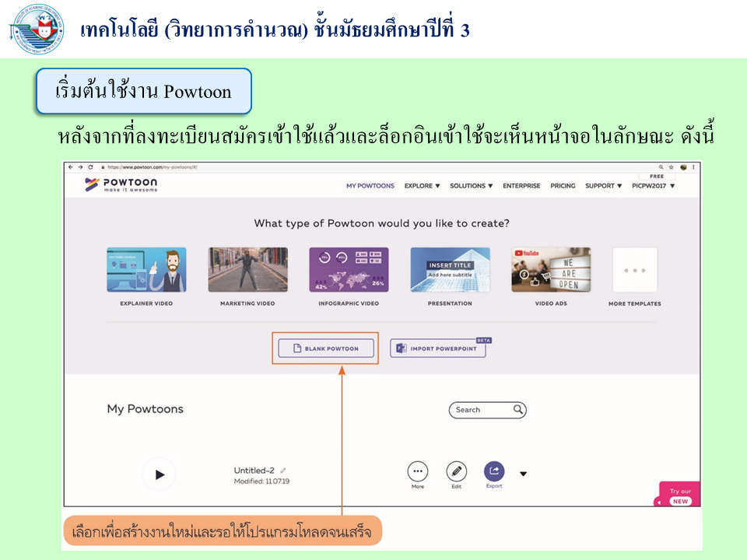Click the Export share icon
The width and height of the screenshot is (747, 560).
tap(494, 471)
